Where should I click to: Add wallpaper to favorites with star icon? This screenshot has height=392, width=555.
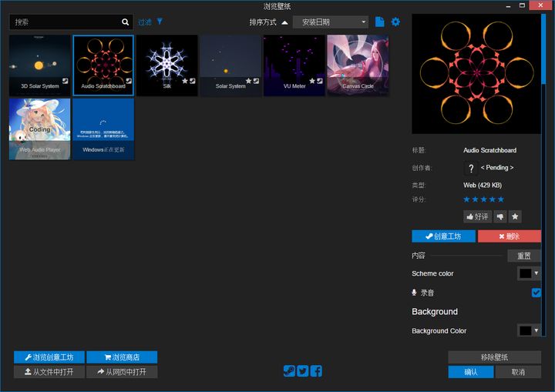click(x=515, y=216)
